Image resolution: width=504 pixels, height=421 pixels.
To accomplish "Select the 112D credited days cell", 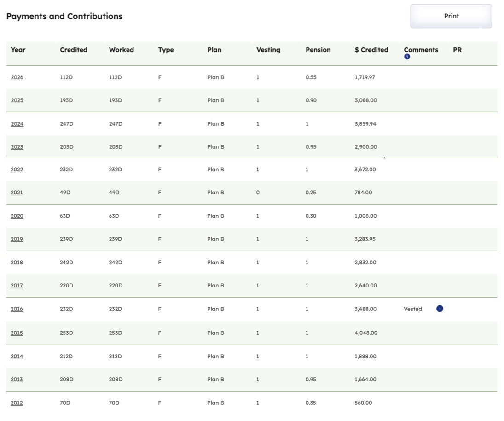I will pos(66,77).
